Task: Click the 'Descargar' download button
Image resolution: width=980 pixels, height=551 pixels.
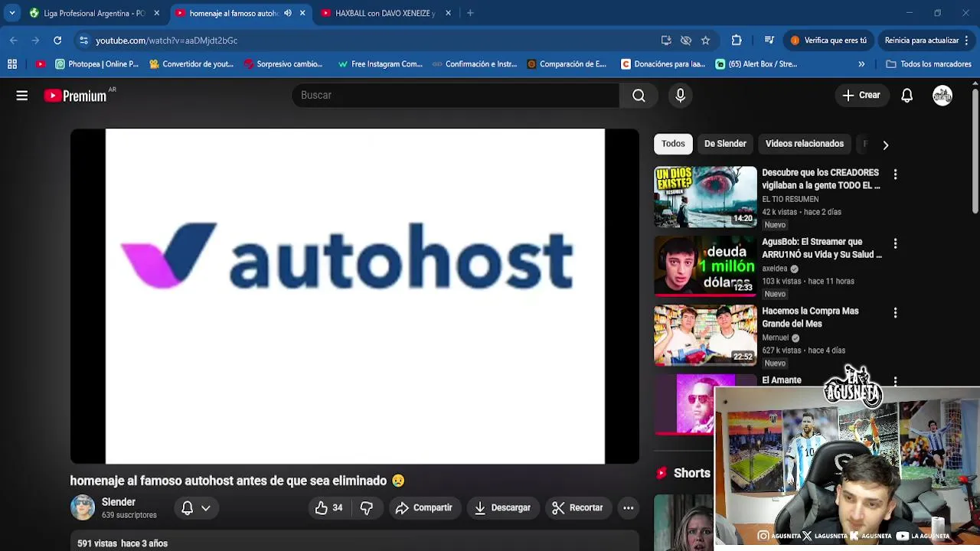Action: tap(502, 508)
